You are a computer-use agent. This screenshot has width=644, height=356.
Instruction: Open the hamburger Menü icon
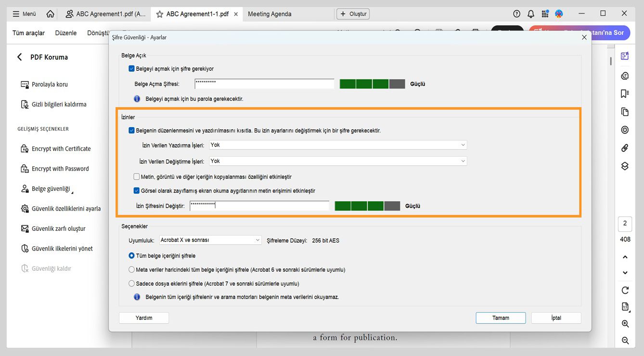point(16,14)
